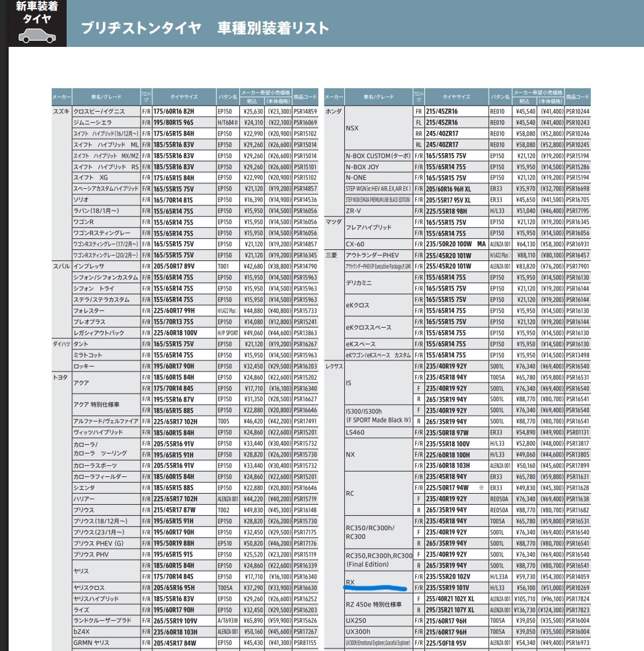Select the ヤリスクロス car name
Image resolution: width=644 pixels, height=651 pixels.
point(89,587)
